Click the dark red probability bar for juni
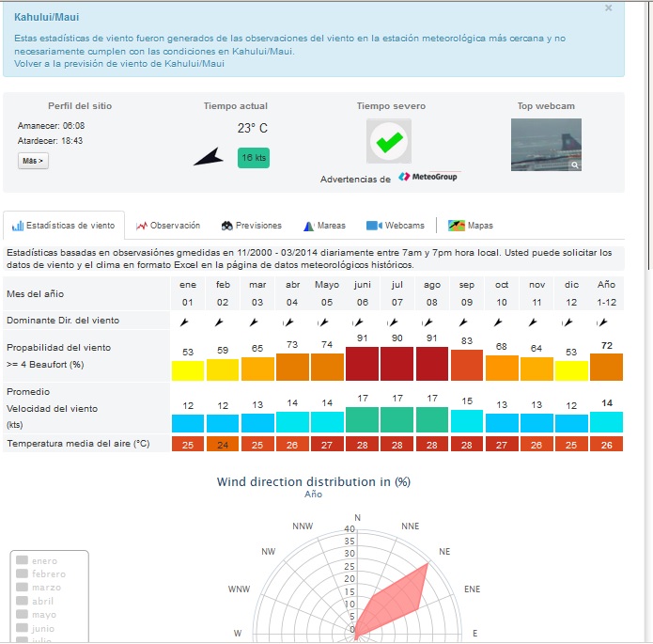Viewport: 653px width, 644px height. [362, 364]
